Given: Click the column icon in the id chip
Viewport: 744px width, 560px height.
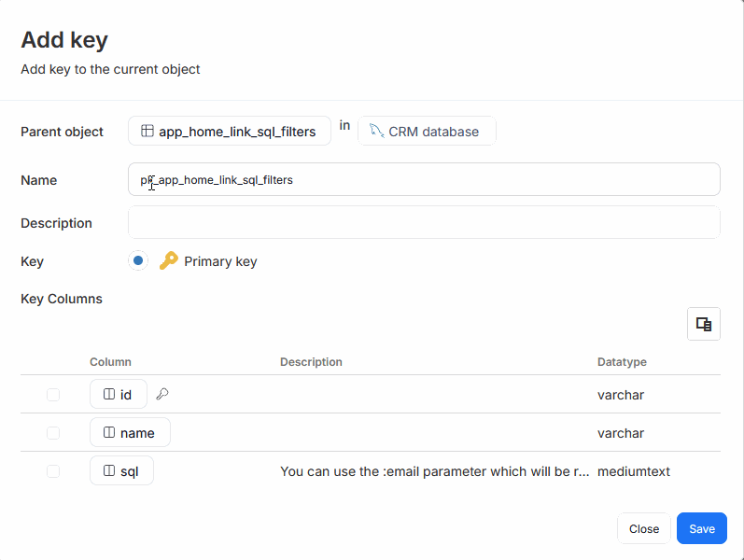Looking at the screenshot, I should point(109,395).
